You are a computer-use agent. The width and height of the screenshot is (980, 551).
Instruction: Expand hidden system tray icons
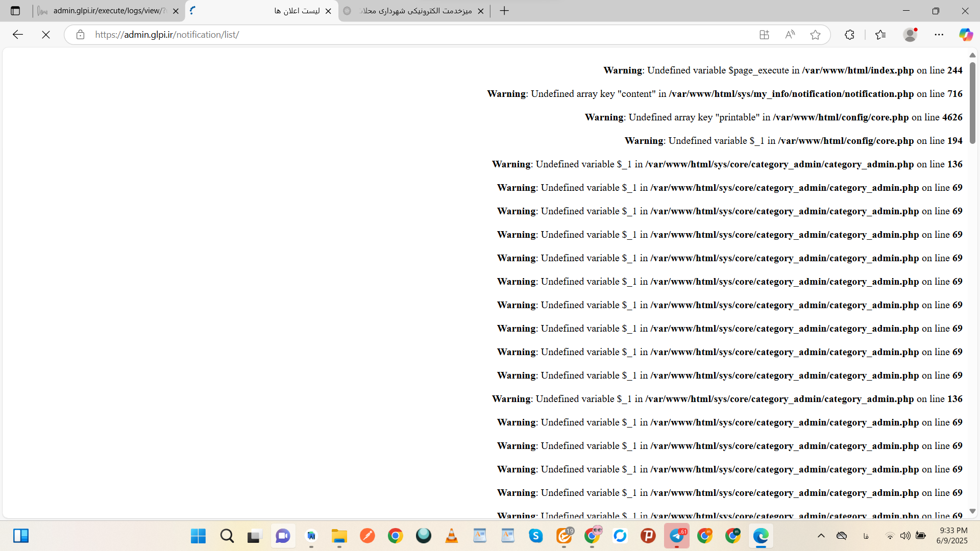pyautogui.click(x=821, y=536)
